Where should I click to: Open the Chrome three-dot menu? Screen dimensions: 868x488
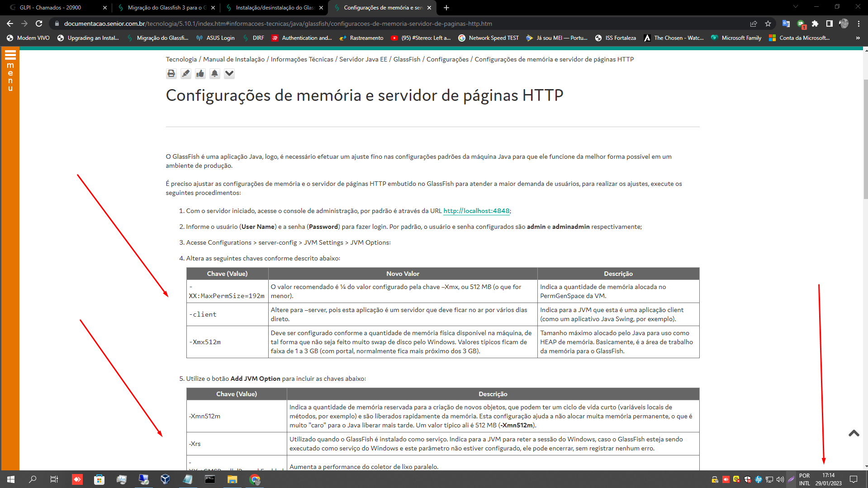coord(859,24)
